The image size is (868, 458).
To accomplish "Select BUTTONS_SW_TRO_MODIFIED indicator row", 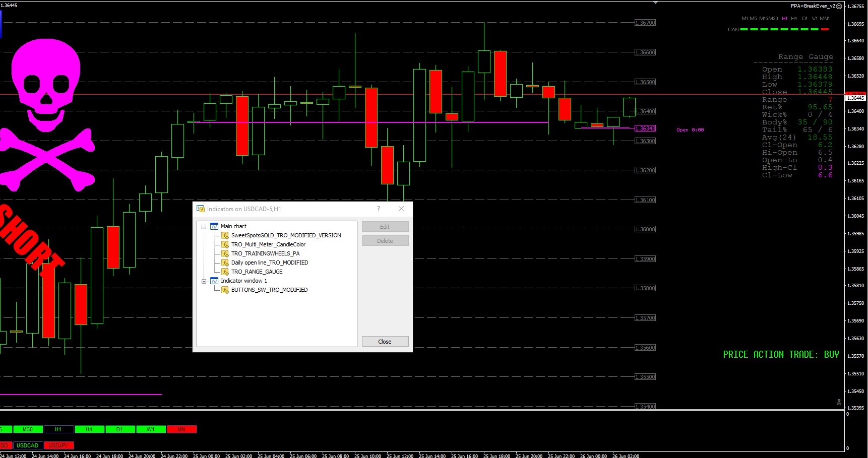I will [x=269, y=290].
